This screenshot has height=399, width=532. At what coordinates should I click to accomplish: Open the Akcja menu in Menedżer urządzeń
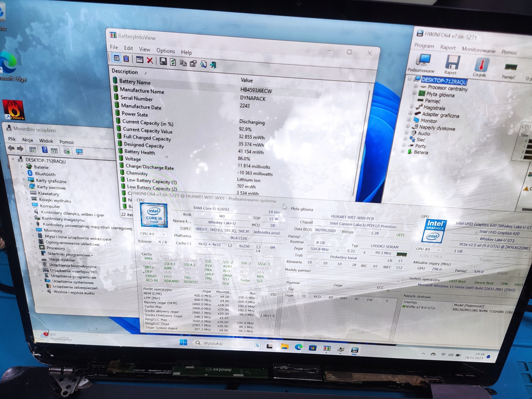click(27, 140)
